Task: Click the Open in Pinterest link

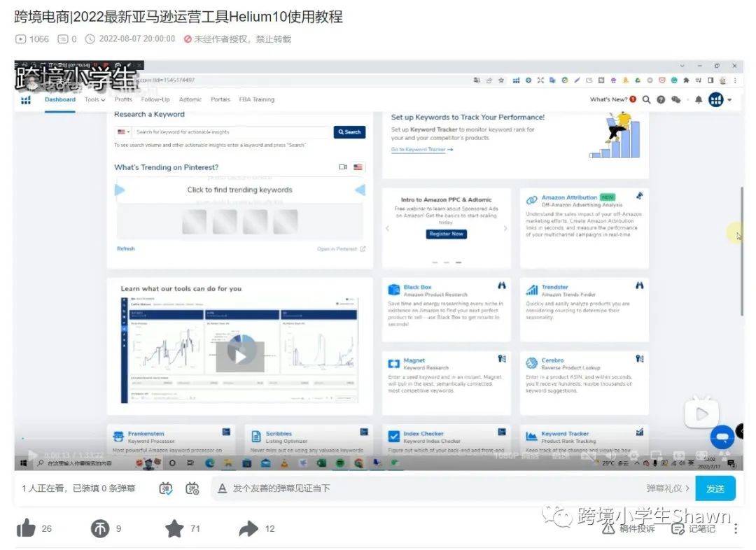Action: 341,248
